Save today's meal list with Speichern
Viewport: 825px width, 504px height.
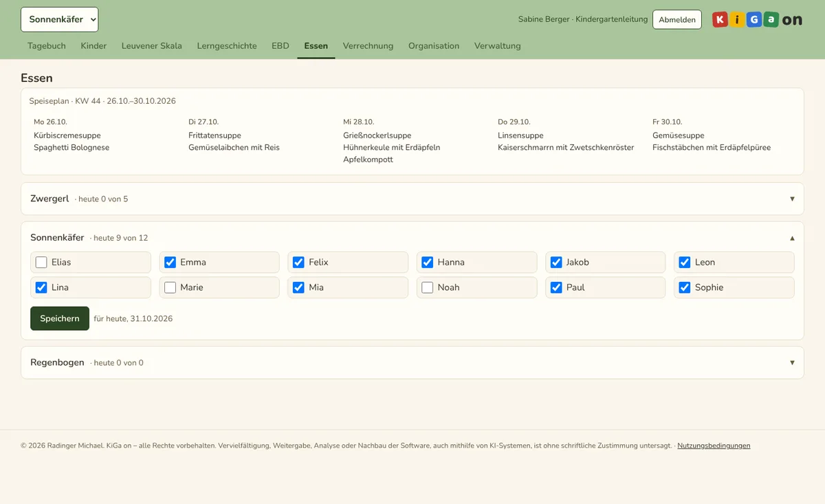point(60,318)
